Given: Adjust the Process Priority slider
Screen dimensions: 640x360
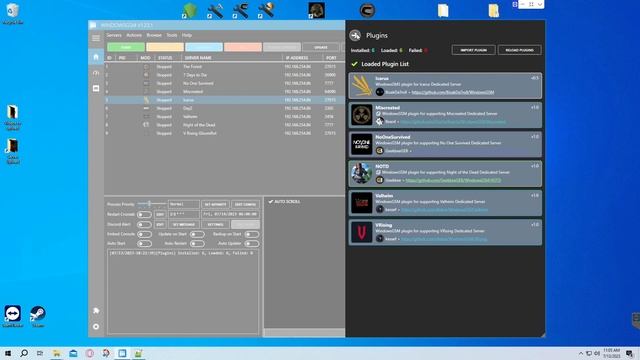Looking at the screenshot, I should (x=151, y=204).
